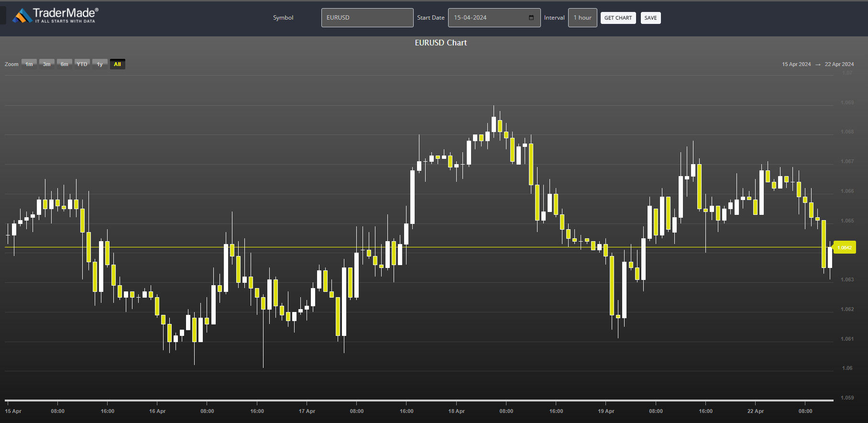The image size is (868, 423).
Task: Click the GET CHART button
Action: (618, 18)
